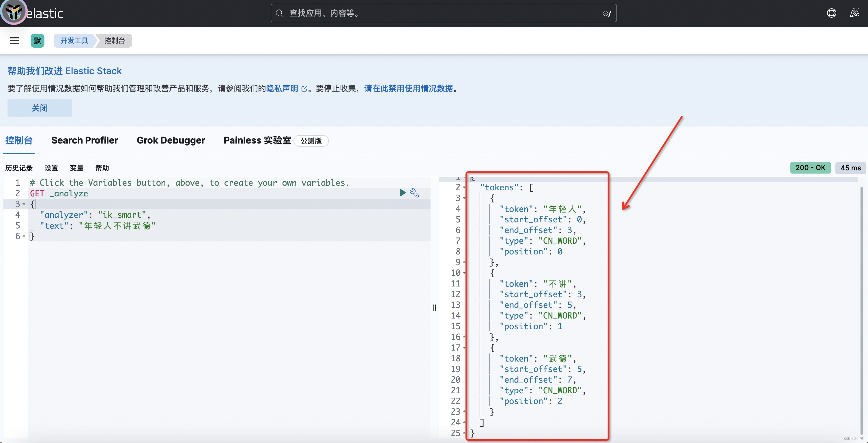Click the magnifier icon in the search bar
The height and width of the screenshot is (443, 868).
tap(279, 13)
